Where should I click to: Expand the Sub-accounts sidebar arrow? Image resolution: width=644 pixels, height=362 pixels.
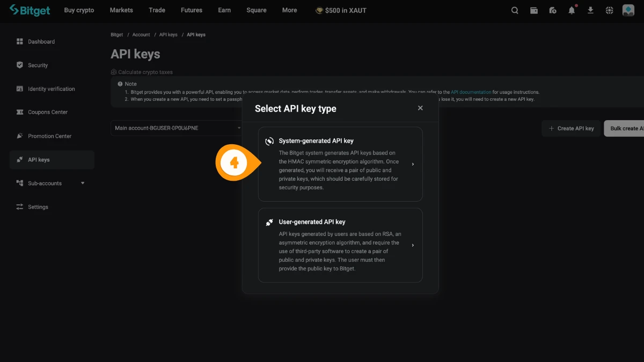[x=83, y=183]
